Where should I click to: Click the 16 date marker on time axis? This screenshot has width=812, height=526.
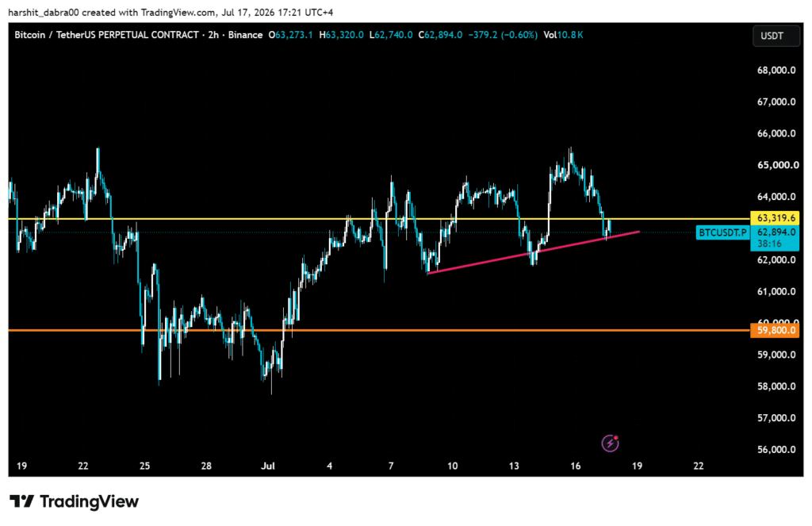tap(576, 466)
